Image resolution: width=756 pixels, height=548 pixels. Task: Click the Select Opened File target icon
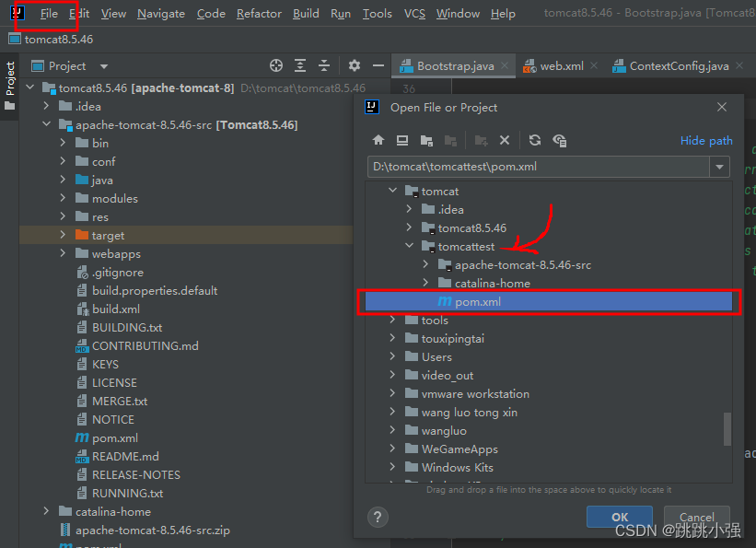[x=276, y=65]
